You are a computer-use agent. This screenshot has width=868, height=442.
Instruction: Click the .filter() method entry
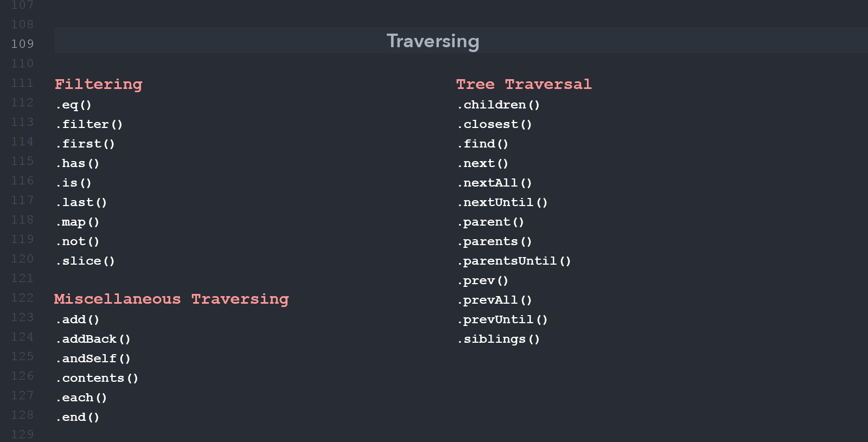click(89, 124)
